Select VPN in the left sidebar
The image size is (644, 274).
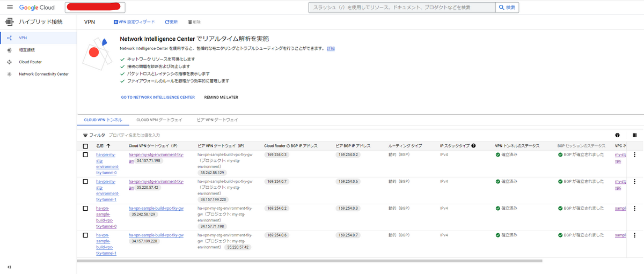38,38
